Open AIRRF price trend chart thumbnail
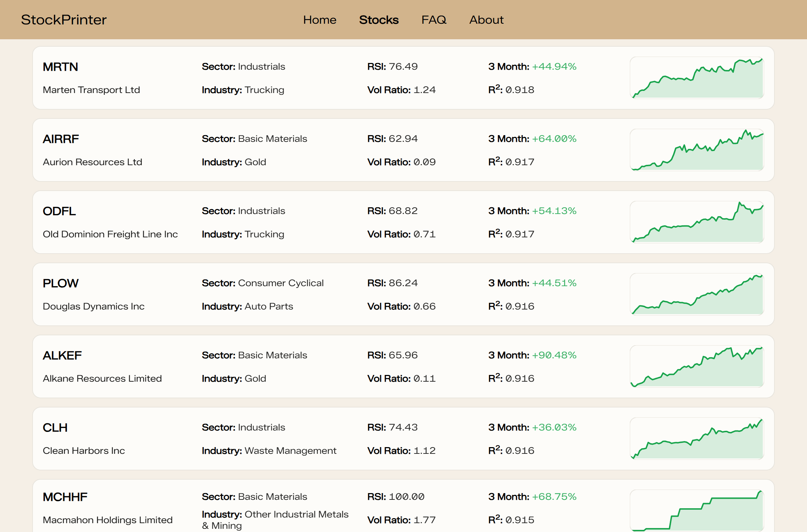This screenshot has width=807, height=532. (x=696, y=150)
